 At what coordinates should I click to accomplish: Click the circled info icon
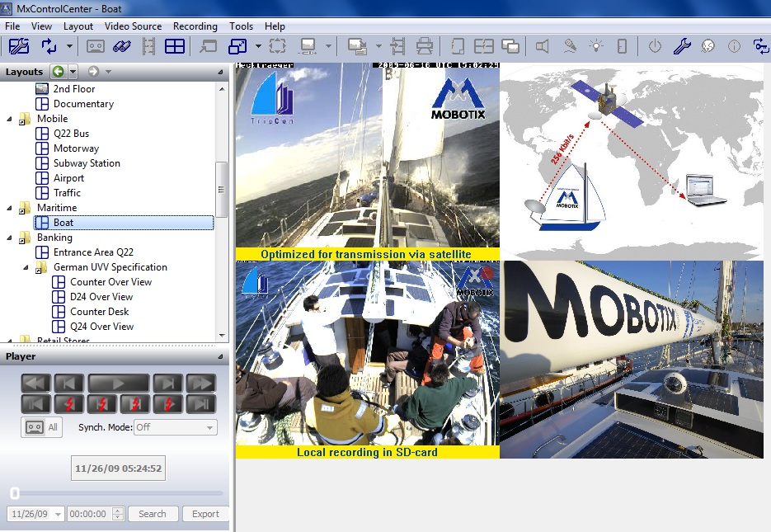coord(734,46)
